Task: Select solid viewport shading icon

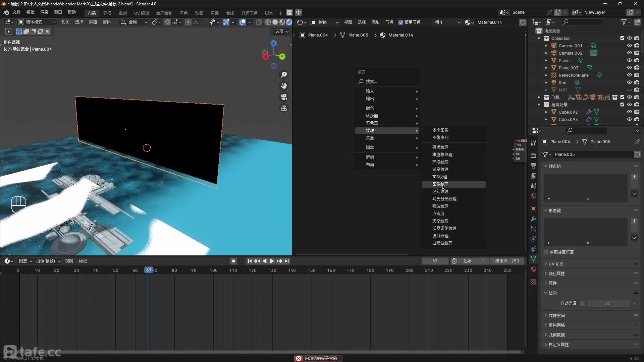Action: (275, 22)
